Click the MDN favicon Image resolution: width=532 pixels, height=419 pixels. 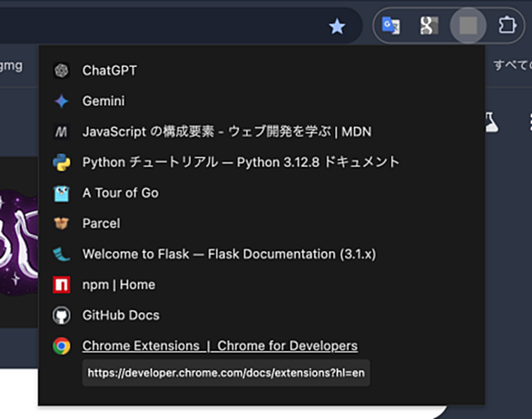(x=62, y=132)
